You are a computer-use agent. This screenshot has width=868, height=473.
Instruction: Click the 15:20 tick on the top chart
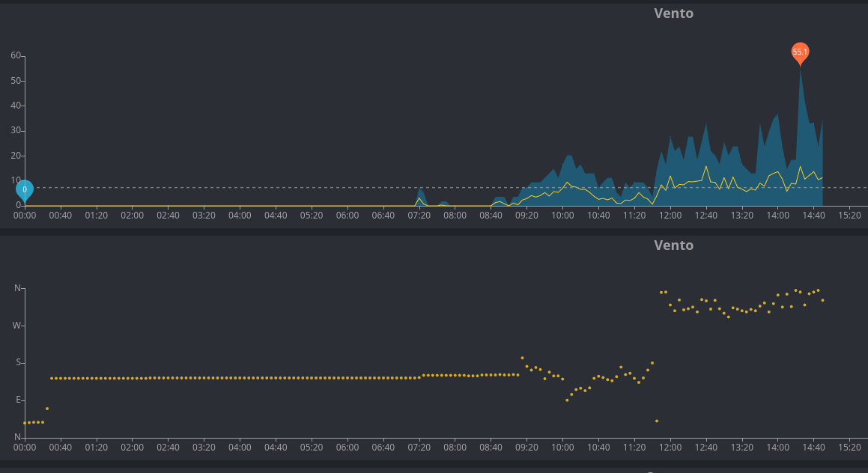coord(849,216)
